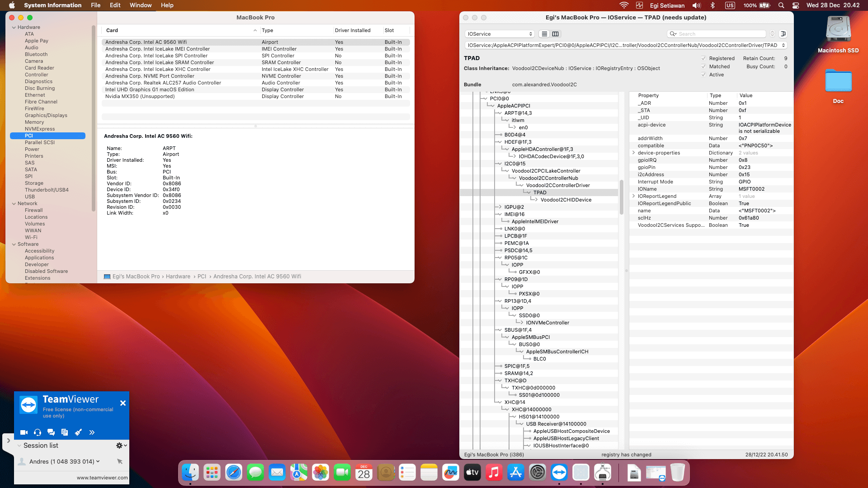868x488 pixels.
Task: Expand the device-properties dictionary row
Action: click(633, 153)
